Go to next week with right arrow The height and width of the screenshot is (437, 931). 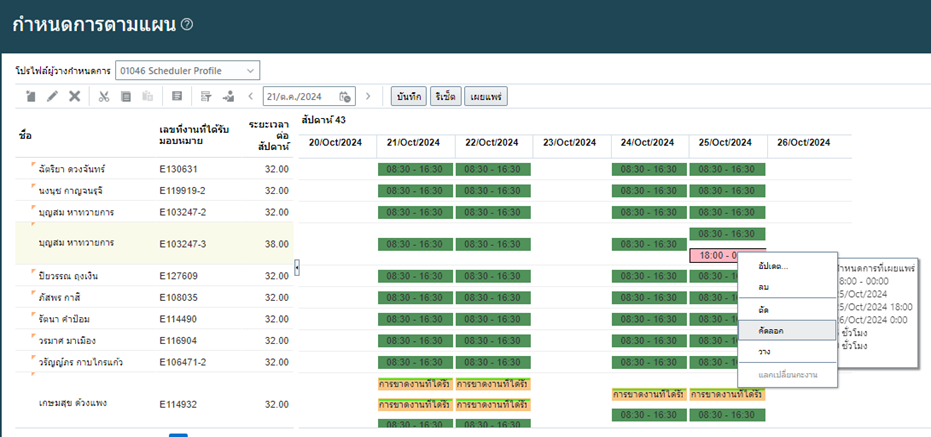tap(368, 96)
